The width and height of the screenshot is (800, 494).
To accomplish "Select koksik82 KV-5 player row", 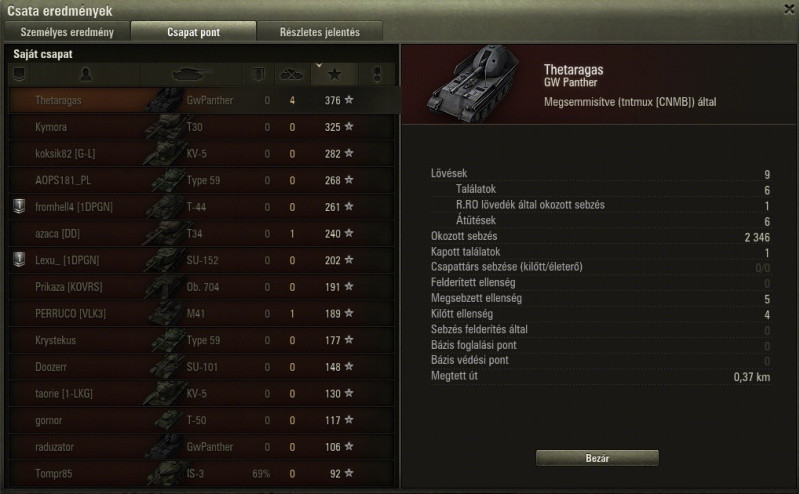I will (x=202, y=154).
